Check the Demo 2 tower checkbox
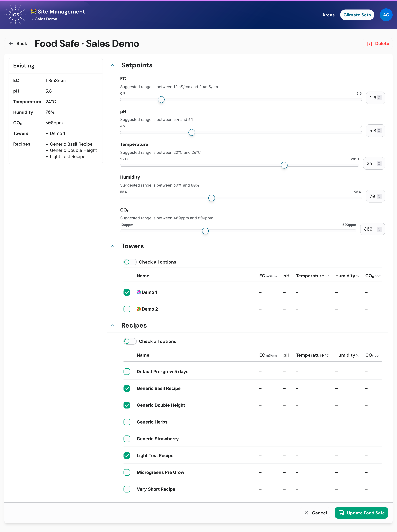 coord(127,309)
